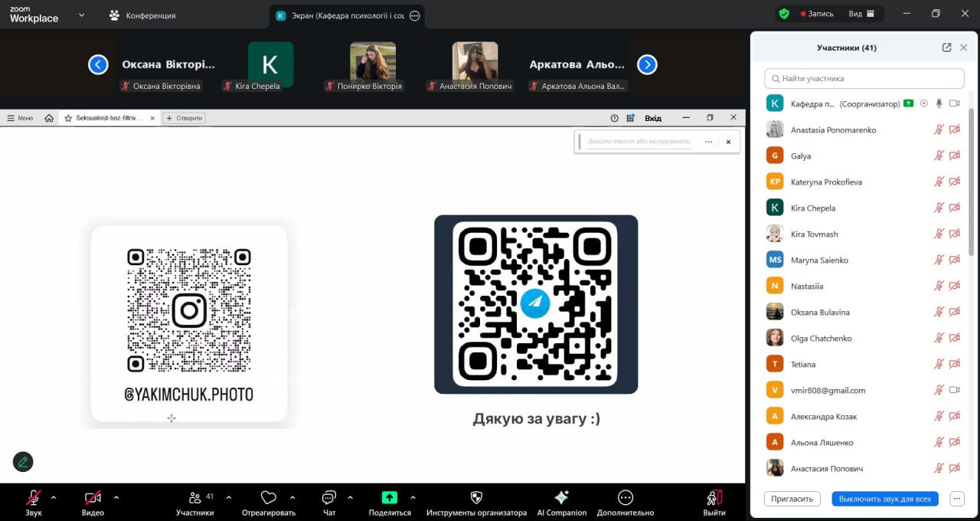The width and height of the screenshot is (980, 521).
Task: Open the AI Companion sparkle icon
Action: 561,497
